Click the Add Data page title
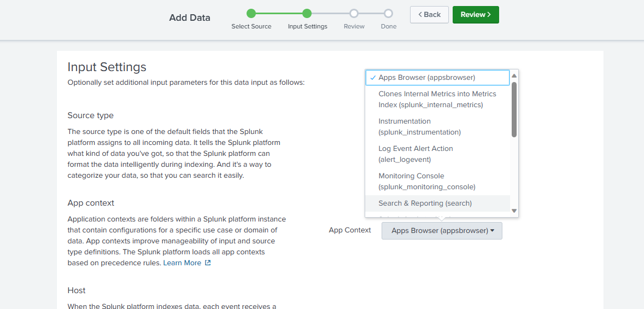Image resolution: width=644 pixels, height=309 pixels. [x=190, y=18]
